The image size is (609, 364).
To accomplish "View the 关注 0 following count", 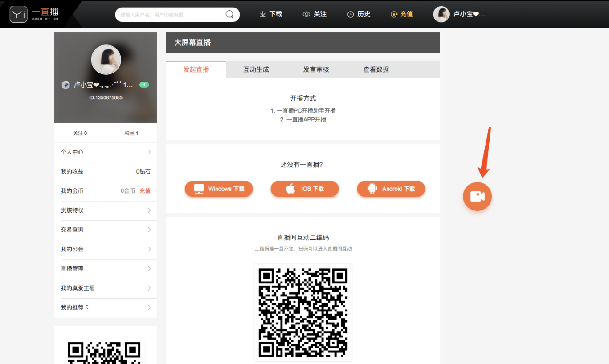I will (x=80, y=133).
